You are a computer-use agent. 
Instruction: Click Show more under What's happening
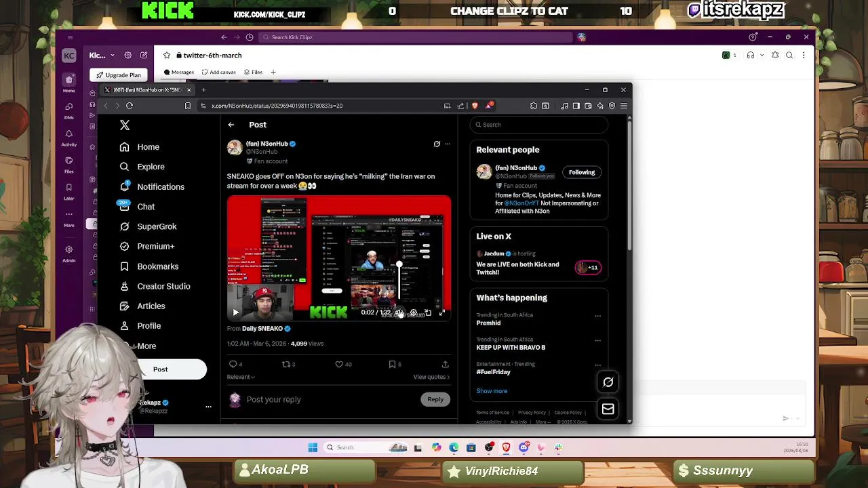(492, 391)
